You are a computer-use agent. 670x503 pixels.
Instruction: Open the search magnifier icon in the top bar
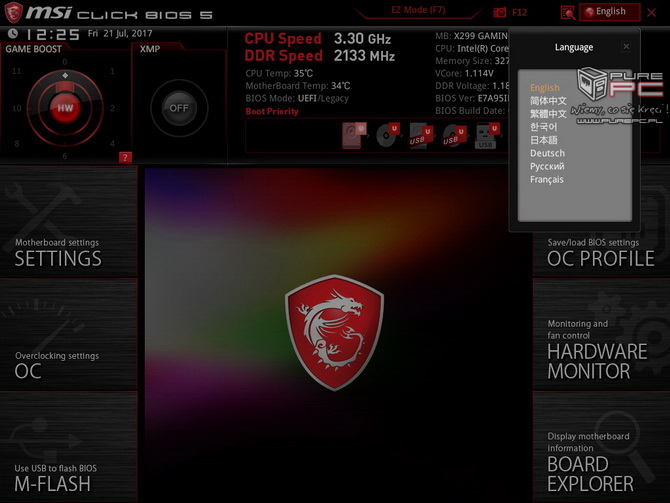tap(567, 13)
